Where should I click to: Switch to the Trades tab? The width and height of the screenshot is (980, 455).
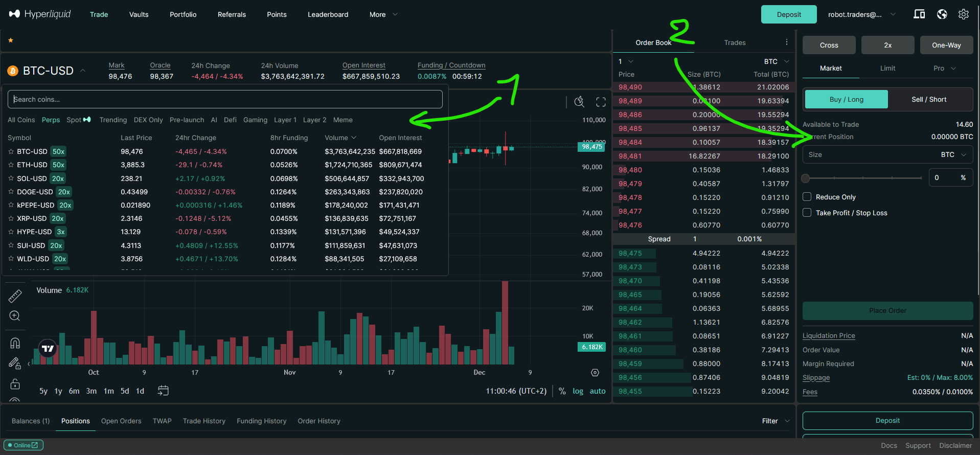coord(735,42)
